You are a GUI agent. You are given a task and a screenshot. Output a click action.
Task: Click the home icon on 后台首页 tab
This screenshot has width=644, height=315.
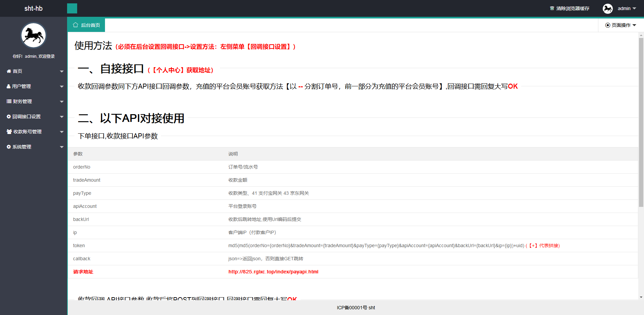[75, 25]
